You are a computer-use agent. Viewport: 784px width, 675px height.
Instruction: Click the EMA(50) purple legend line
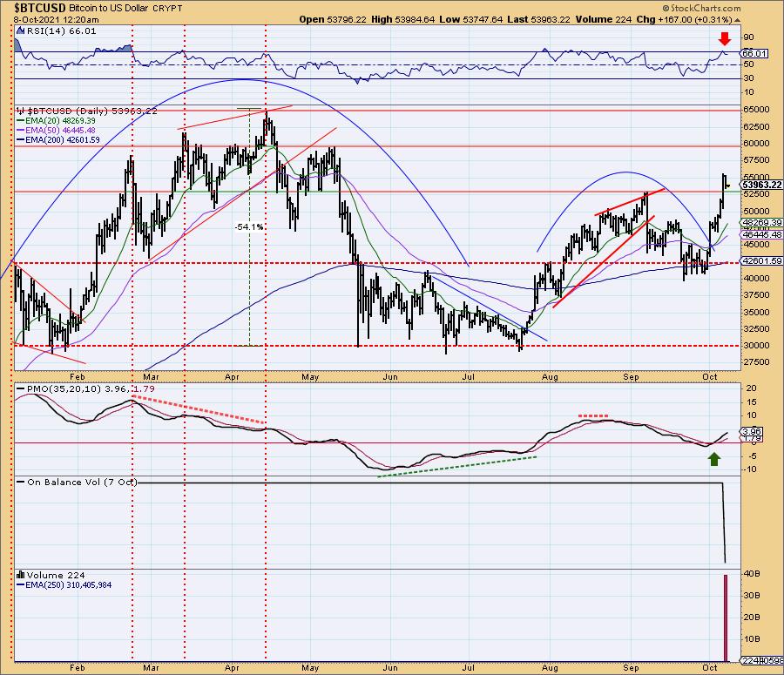[21, 131]
